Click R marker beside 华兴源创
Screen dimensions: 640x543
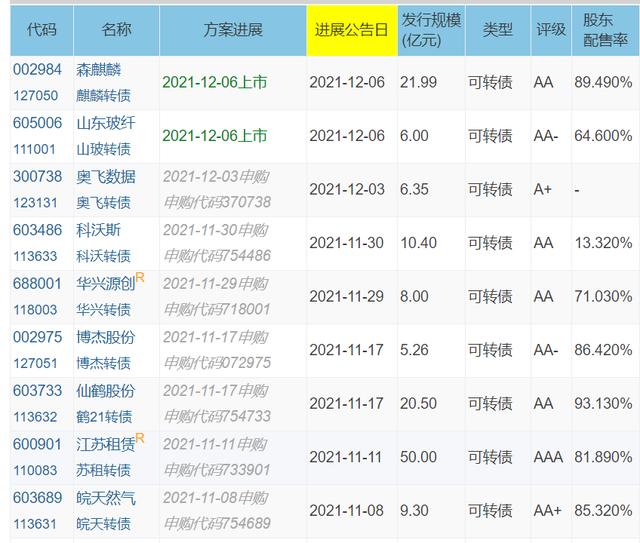pyautogui.click(x=140, y=278)
